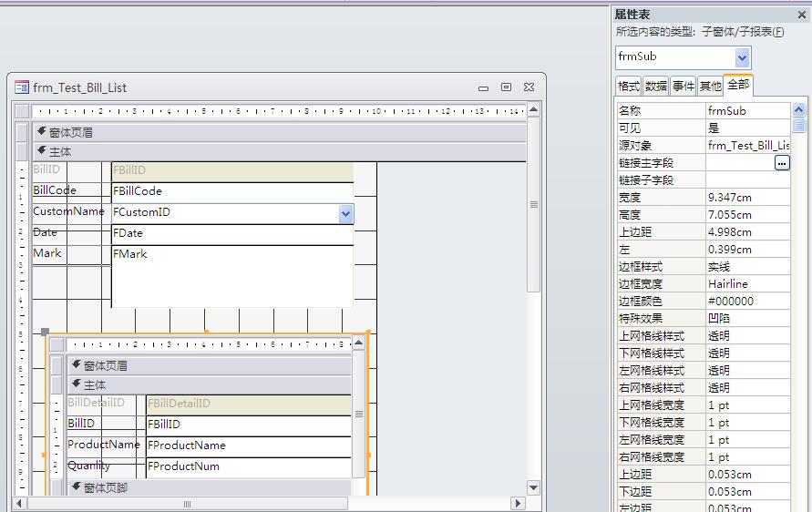Click the FCustomID combo dropdown arrow
Image resolution: width=812 pixels, height=512 pixels.
point(346,214)
